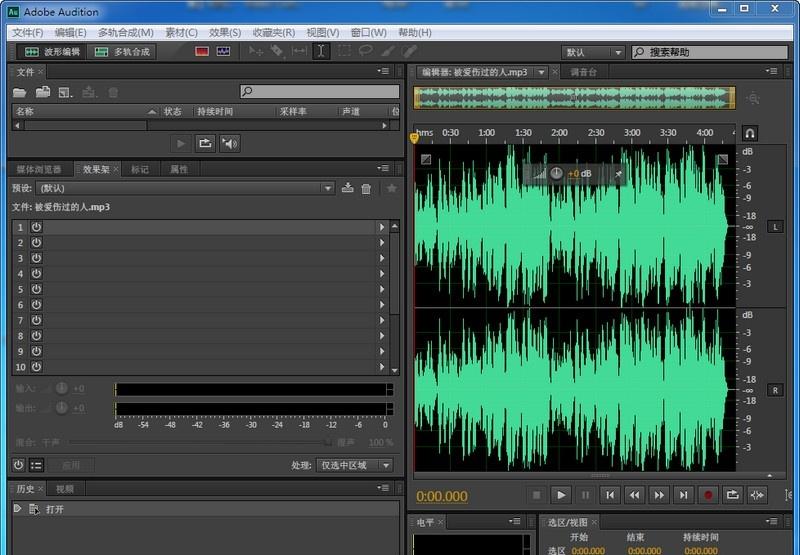Select the Spot Healing Brush tool
Image resolution: width=800 pixels, height=555 pixels.
(410, 51)
